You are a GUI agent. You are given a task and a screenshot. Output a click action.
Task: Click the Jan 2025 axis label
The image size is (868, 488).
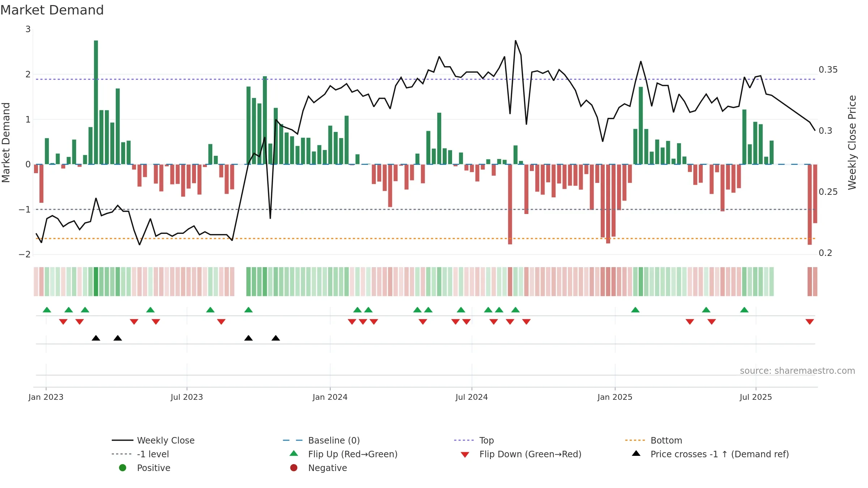(615, 397)
